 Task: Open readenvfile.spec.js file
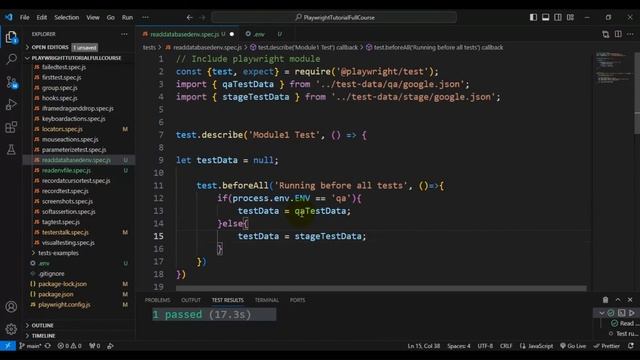tap(66, 170)
